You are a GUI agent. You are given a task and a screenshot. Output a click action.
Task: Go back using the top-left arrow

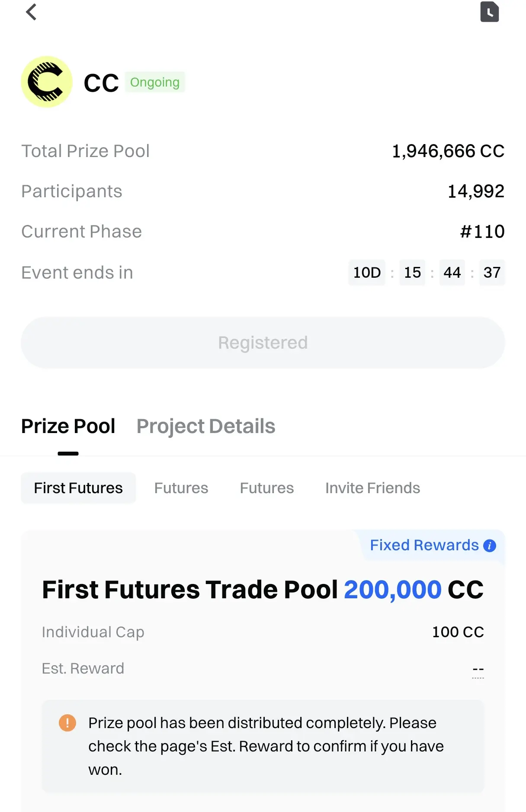(x=31, y=12)
